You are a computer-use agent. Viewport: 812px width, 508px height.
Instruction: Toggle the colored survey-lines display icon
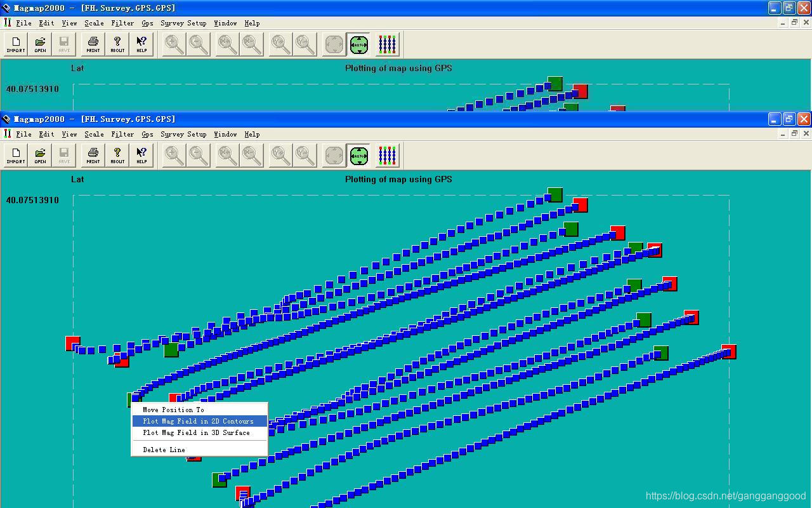[387, 155]
